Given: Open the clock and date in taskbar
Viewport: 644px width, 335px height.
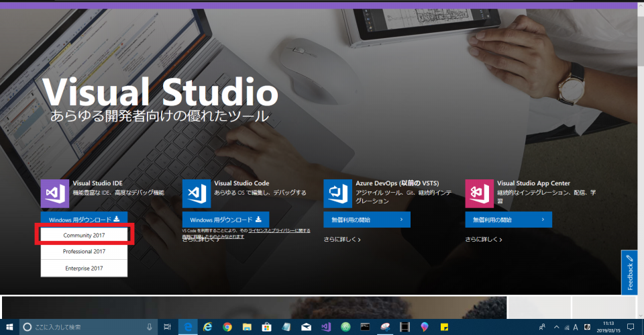Looking at the screenshot, I should 608,327.
